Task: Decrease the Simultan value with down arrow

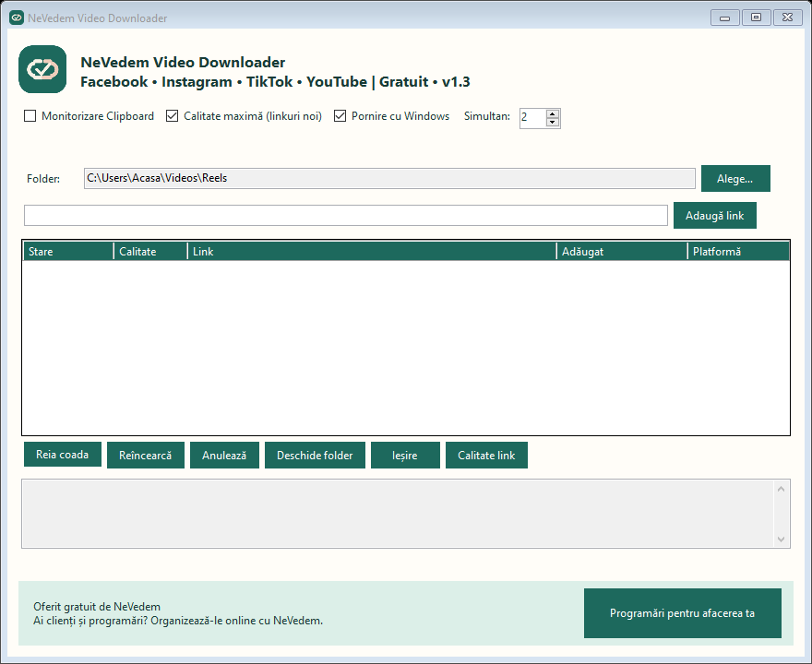Action: [x=553, y=122]
